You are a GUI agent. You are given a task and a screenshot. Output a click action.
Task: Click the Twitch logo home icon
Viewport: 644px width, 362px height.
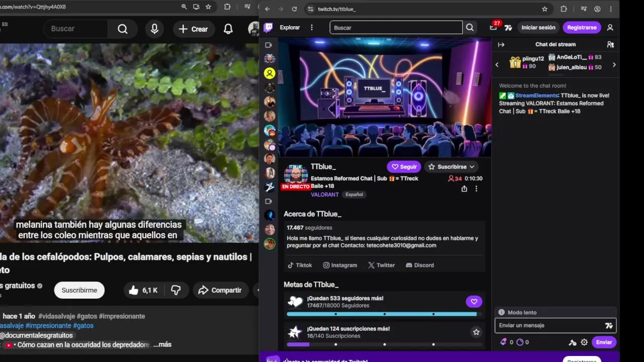(x=269, y=28)
